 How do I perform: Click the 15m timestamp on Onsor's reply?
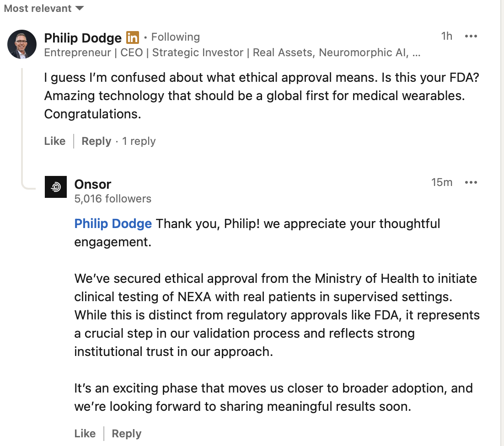[x=442, y=182]
